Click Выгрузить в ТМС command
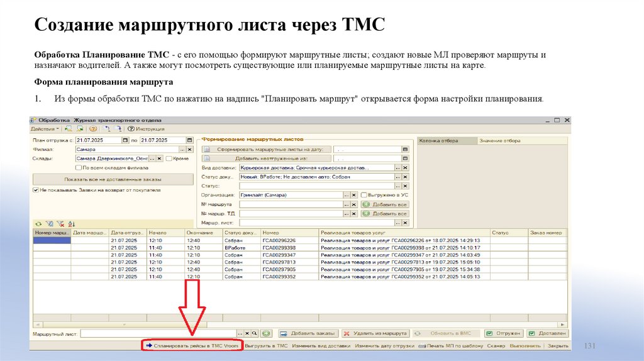Screen dimensions: 644x361 [266, 346]
